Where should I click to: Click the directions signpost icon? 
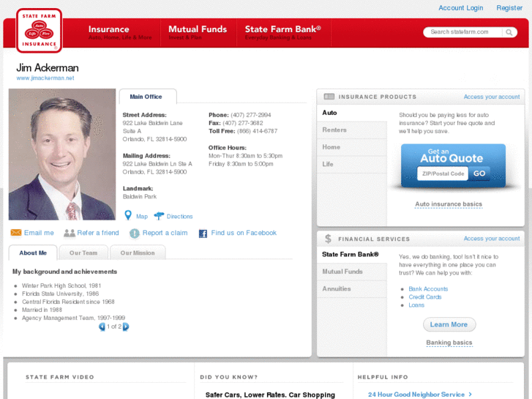pos(159,216)
